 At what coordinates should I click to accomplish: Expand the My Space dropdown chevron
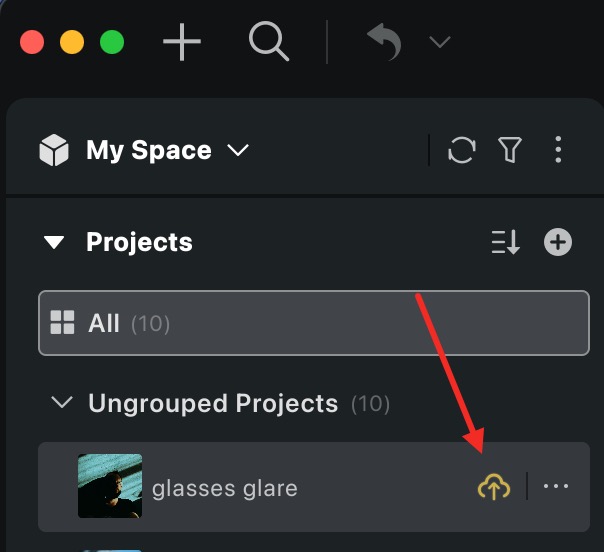[x=237, y=151]
